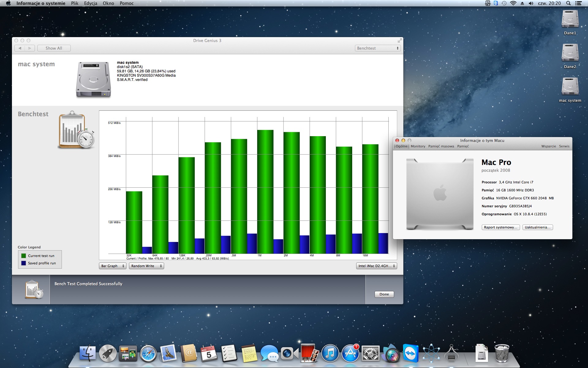Click the Uaktualnienia button
This screenshot has height=368, width=588.
click(x=537, y=227)
